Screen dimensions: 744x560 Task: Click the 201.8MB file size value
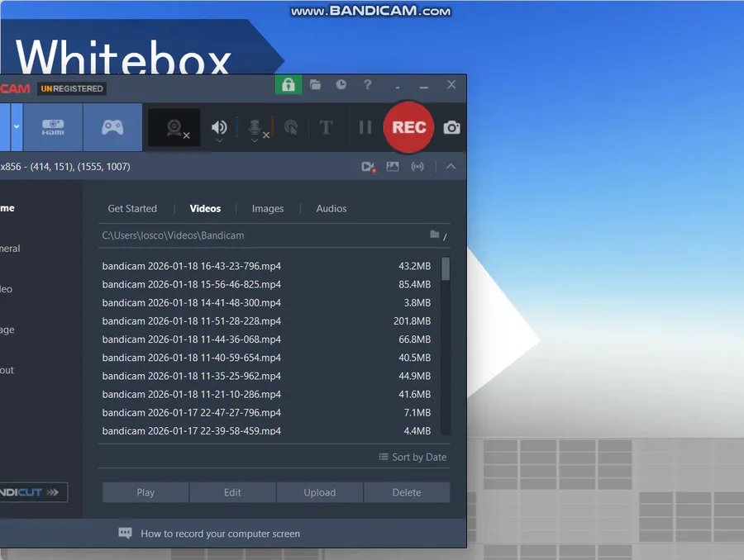click(412, 321)
